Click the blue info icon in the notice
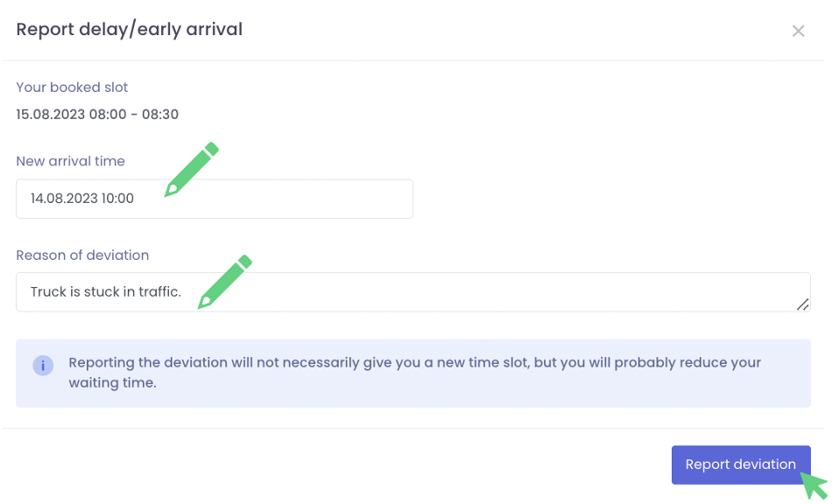Screen dimensions: 839x504 click(x=43, y=365)
